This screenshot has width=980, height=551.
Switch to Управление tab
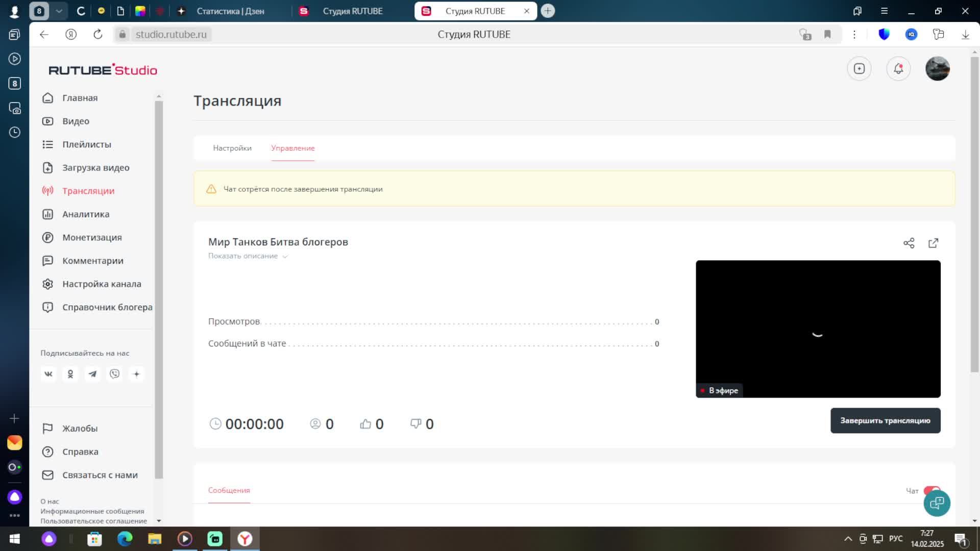(x=293, y=148)
